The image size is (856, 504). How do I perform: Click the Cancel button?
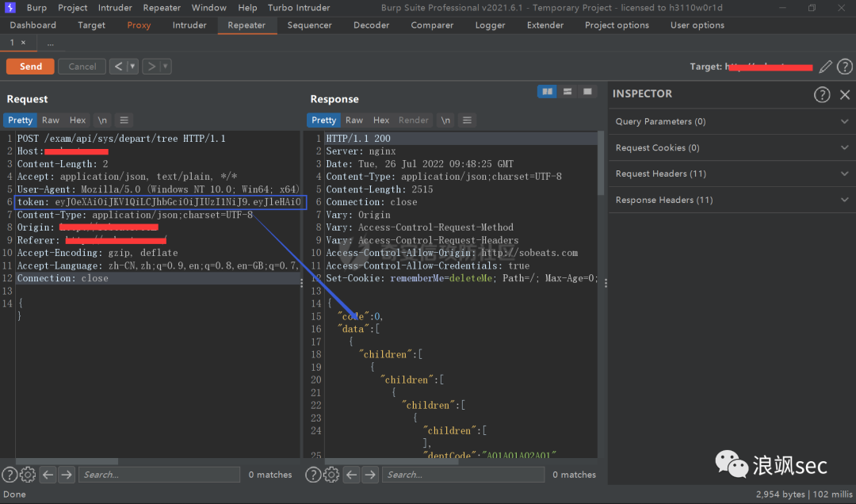(x=82, y=66)
